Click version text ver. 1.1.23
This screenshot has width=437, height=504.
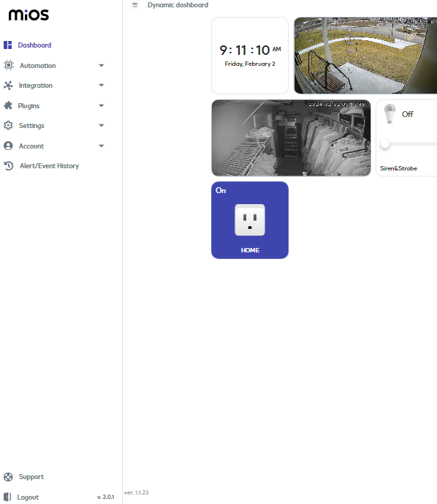click(x=137, y=492)
